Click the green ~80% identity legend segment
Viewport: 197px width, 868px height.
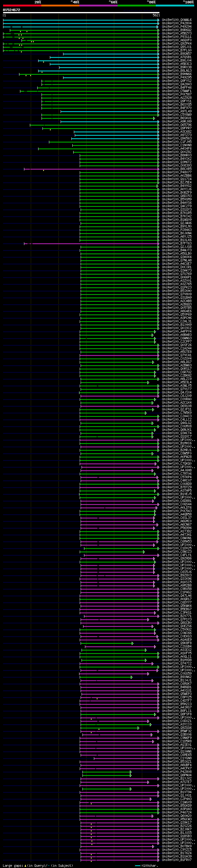click(136, 6)
